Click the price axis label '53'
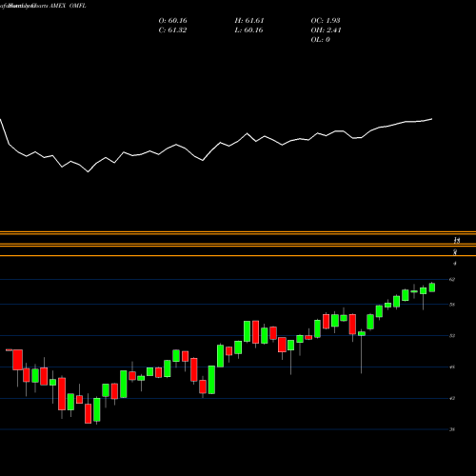The image size is (476, 476). pyautogui.click(x=452, y=336)
